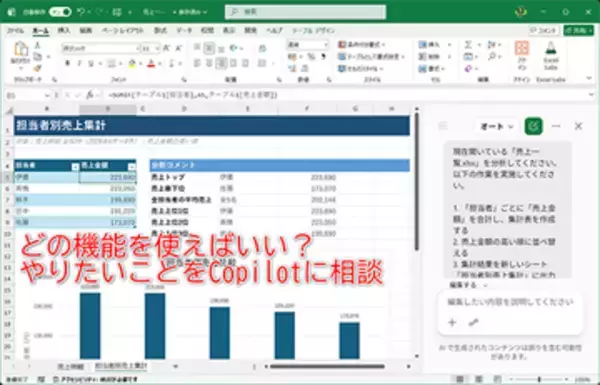The height and width of the screenshot is (385, 600).
Task: Open the number format dropdown
Action: [x=326, y=45]
